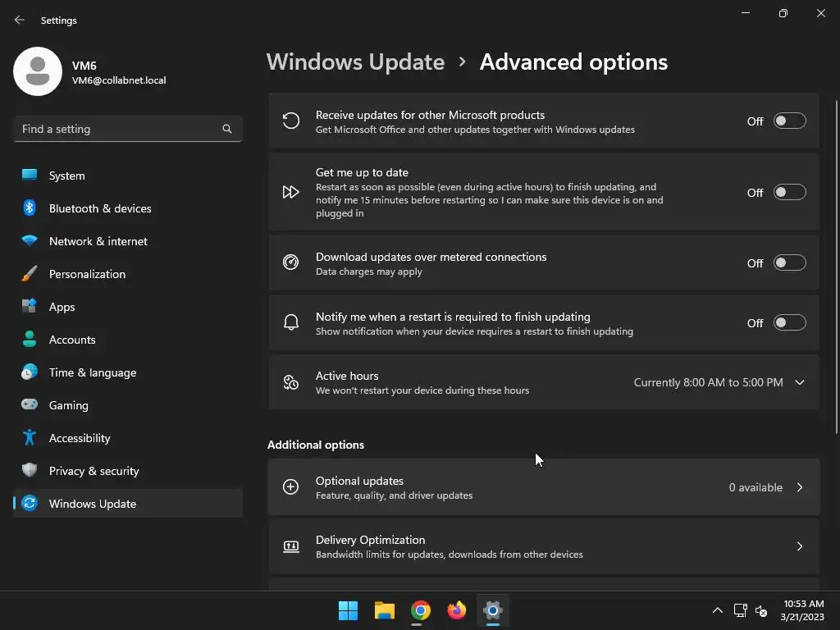
Task: Launch Google Chrome from the taskbar
Action: pyautogui.click(x=421, y=610)
